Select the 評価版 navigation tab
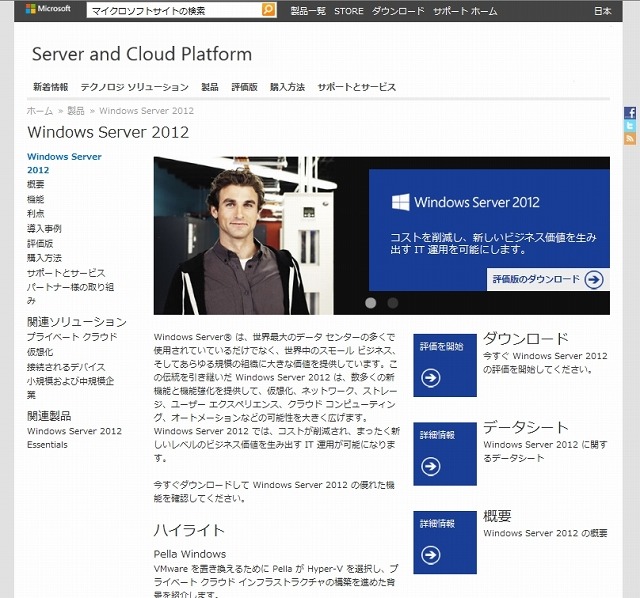The width and height of the screenshot is (640, 598). (245, 88)
